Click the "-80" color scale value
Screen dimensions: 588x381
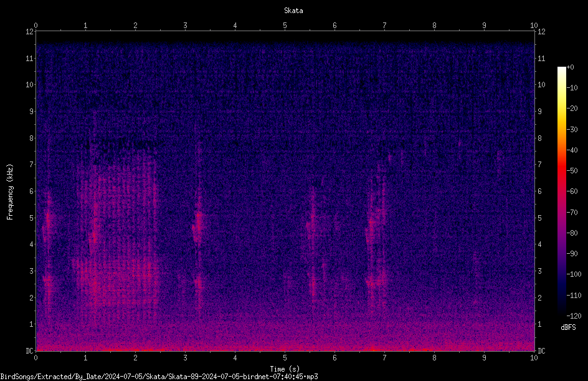tap(572, 233)
